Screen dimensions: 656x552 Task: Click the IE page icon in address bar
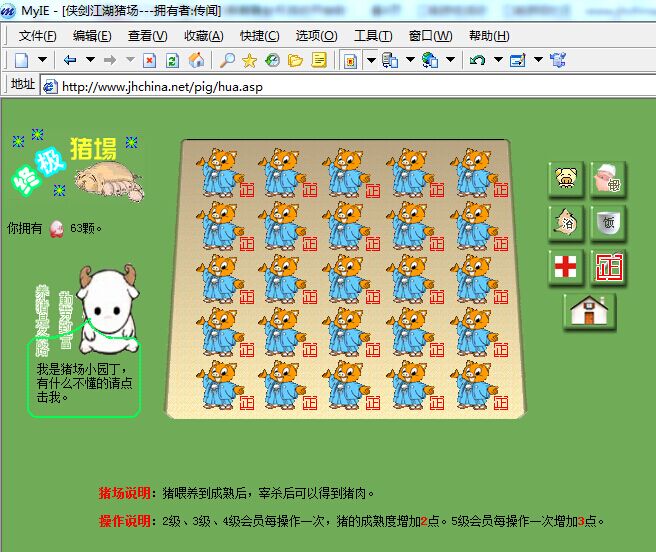[50, 87]
